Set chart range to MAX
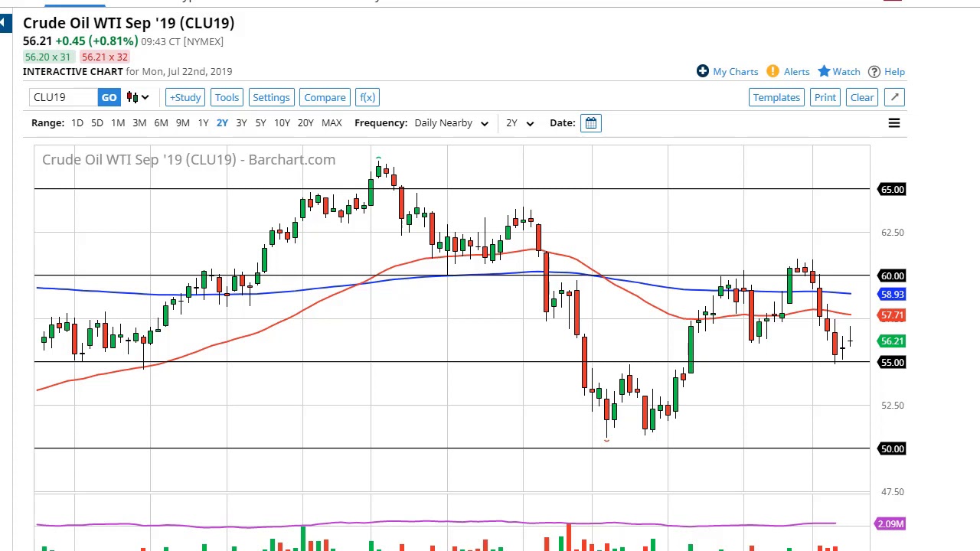Image resolution: width=980 pixels, height=551 pixels. coord(332,122)
